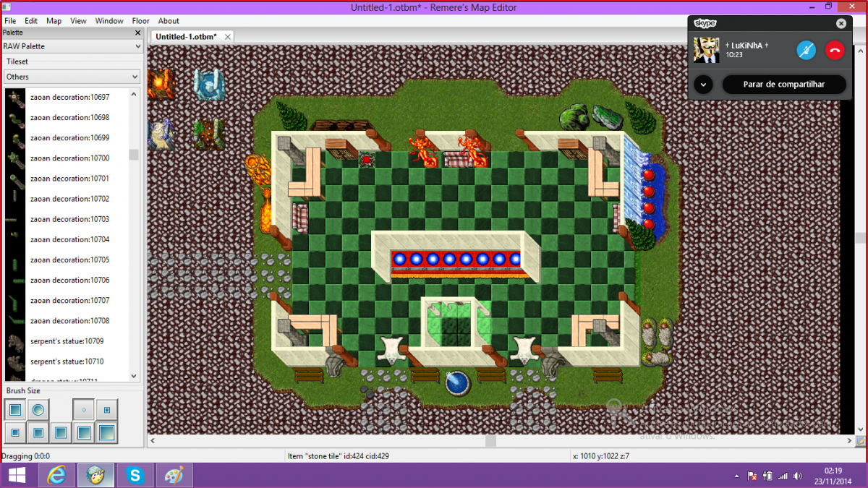Choose the first brush size in the bottom row

pyautogui.click(x=16, y=433)
